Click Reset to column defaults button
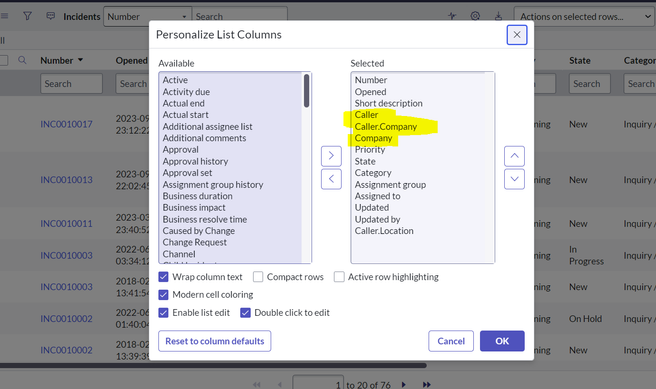 coord(215,341)
